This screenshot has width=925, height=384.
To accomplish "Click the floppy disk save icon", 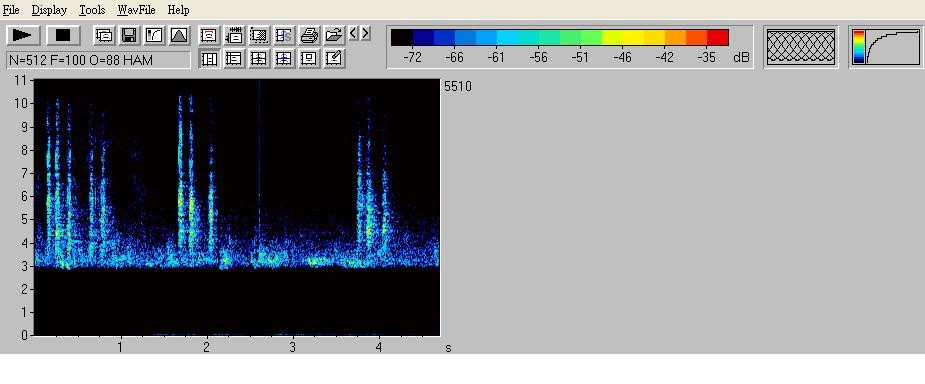I will click(129, 35).
